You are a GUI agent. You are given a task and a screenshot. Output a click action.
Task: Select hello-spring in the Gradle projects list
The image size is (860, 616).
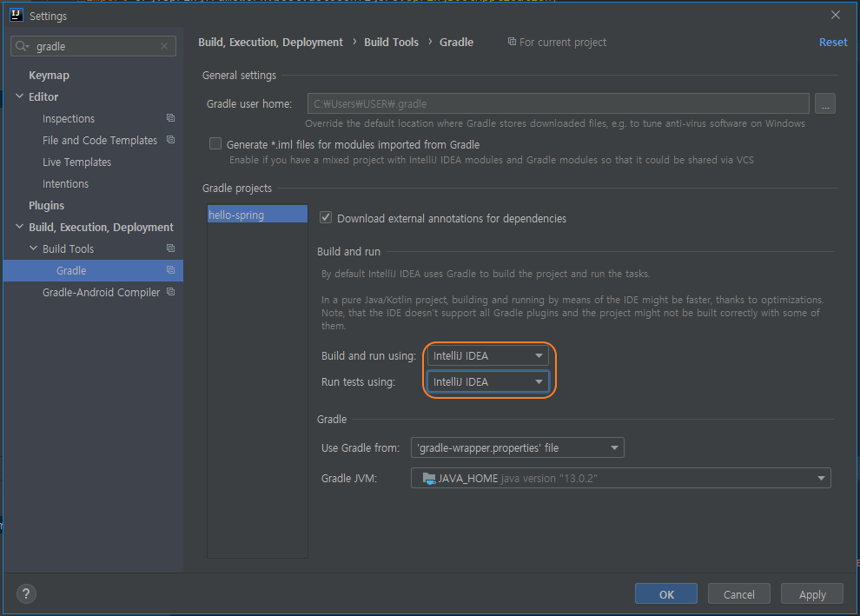point(257,214)
